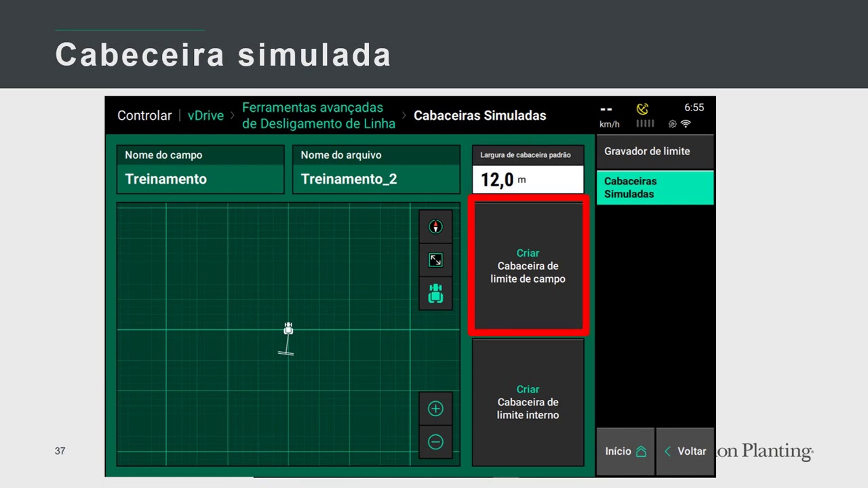Tap the compass orientation icon on map
The height and width of the screenshot is (488, 868).
point(435,227)
